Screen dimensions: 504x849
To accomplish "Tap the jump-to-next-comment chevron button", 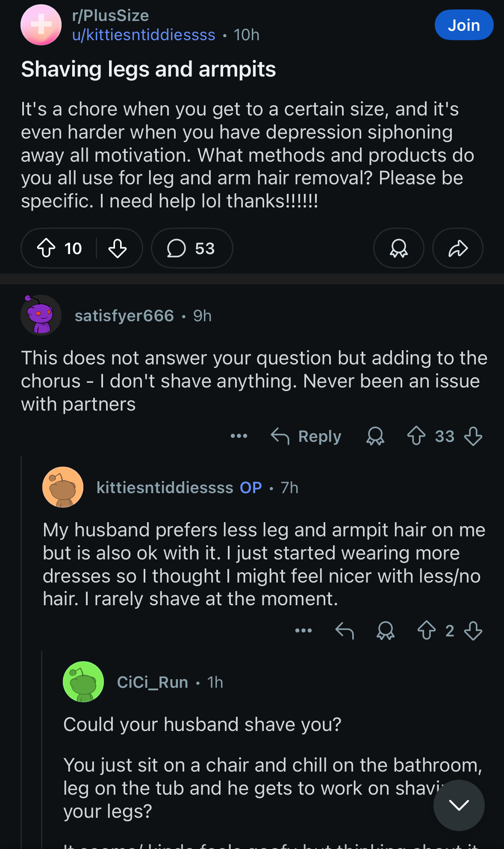I will coord(459,805).
